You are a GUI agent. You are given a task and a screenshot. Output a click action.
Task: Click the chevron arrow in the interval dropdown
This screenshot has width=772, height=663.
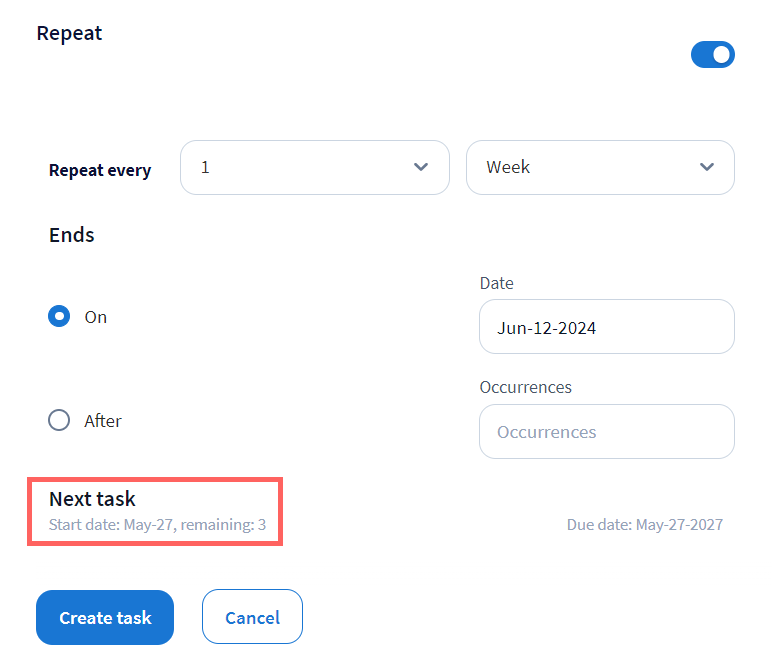coord(421,167)
